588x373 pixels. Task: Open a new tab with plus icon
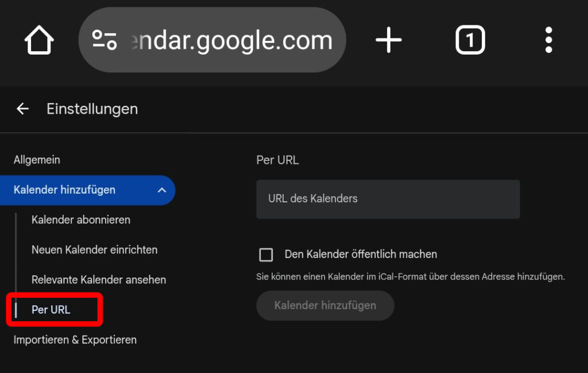[x=389, y=40]
